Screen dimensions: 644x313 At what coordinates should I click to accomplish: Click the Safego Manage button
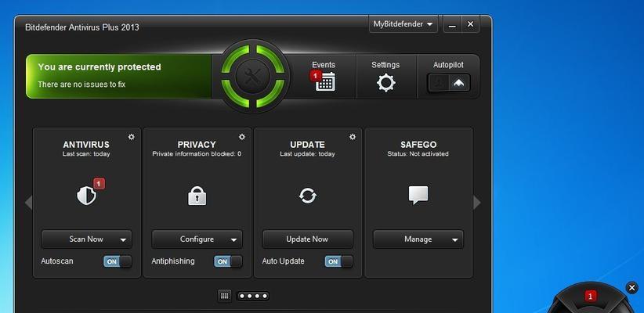tap(418, 239)
